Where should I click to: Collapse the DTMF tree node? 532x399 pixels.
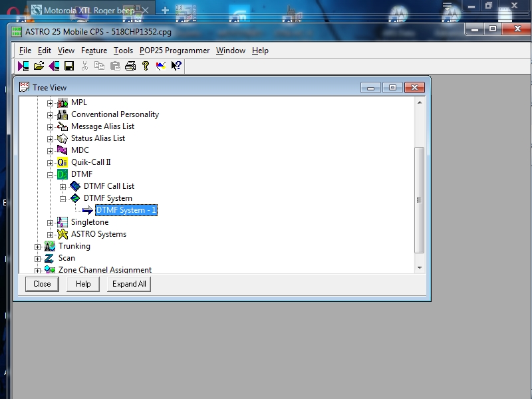51,175
